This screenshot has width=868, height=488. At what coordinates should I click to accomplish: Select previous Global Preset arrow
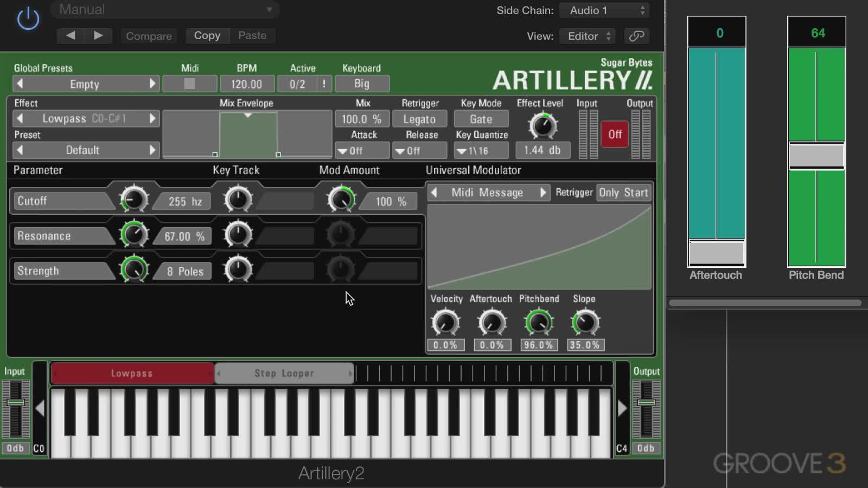(20, 84)
